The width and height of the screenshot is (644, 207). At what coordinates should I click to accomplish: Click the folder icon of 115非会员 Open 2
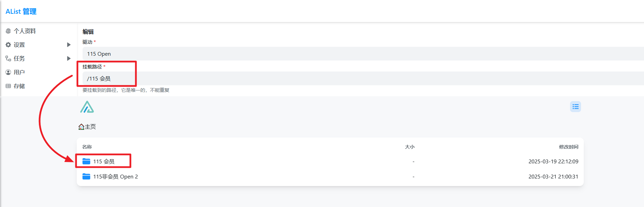tap(86, 176)
